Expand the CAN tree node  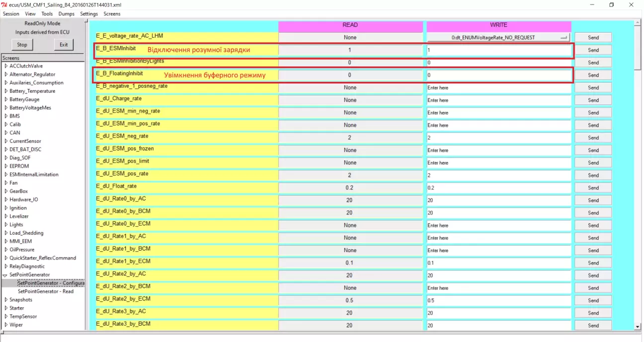pos(5,133)
